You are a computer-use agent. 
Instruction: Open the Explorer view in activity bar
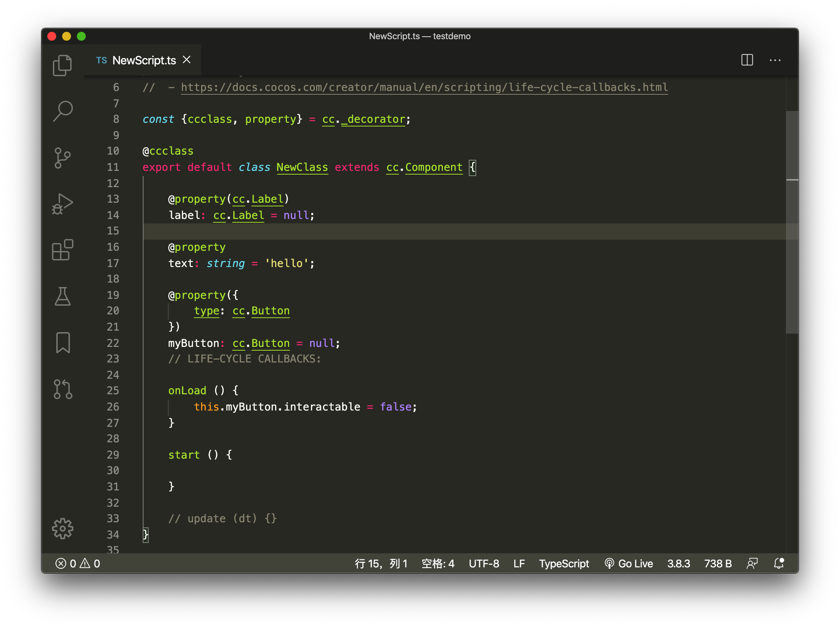(x=62, y=65)
